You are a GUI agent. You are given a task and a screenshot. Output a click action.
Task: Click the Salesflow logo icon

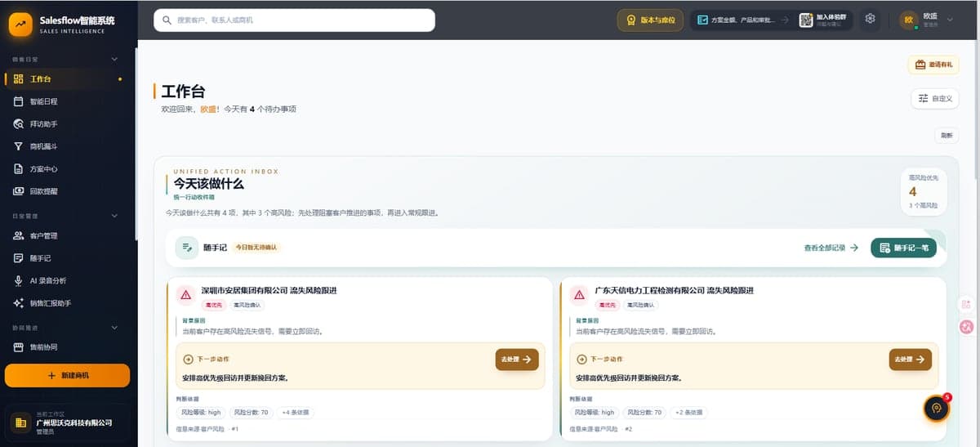tap(20, 25)
